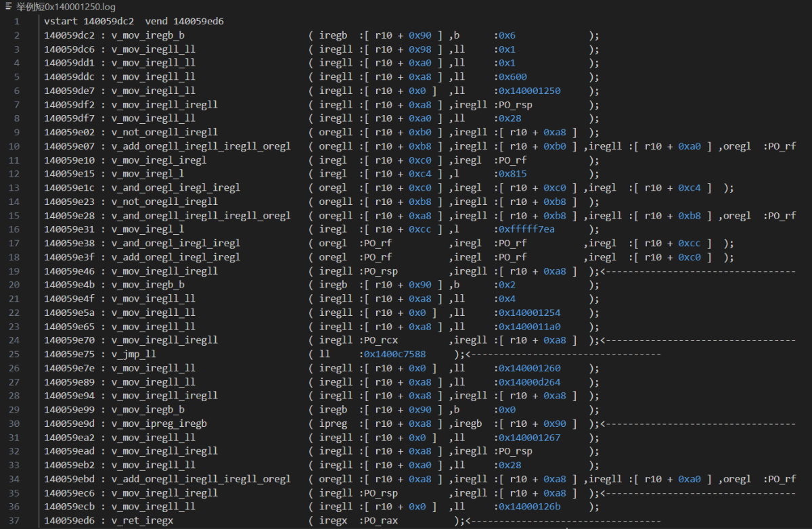
Task: Click the value 0x140001260 on line 26
Action: (529, 368)
